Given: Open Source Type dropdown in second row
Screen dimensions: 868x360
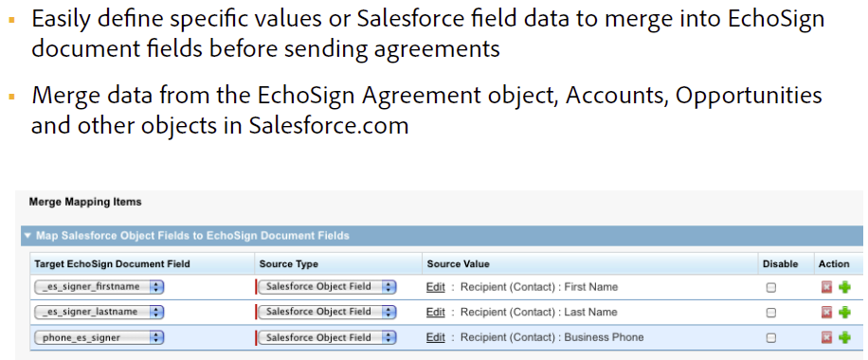Looking at the screenshot, I should pyautogui.click(x=327, y=312).
